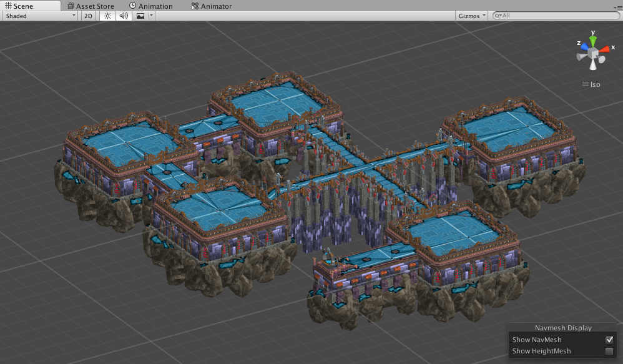Click the Navmesh Display panel title
Image resolution: width=623 pixels, height=364 pixels.
(563, 328)
